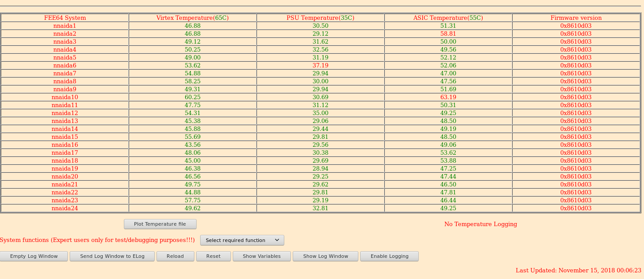Select ASIC temperature 51.31 for nnaida1
Image resolution: width=644 pixels, height=279 pixels.
pyautogui.click(x=448, y=26)
